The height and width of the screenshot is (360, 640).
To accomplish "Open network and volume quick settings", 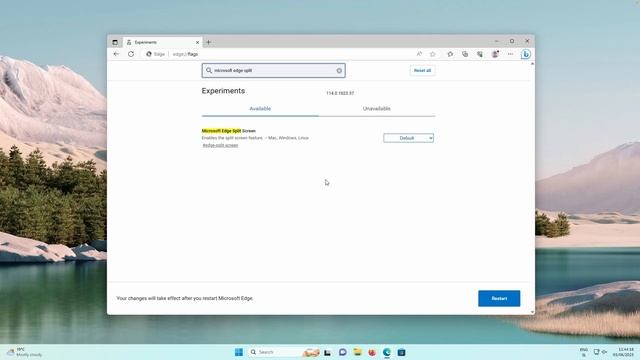I will click(x=600, y=352).
